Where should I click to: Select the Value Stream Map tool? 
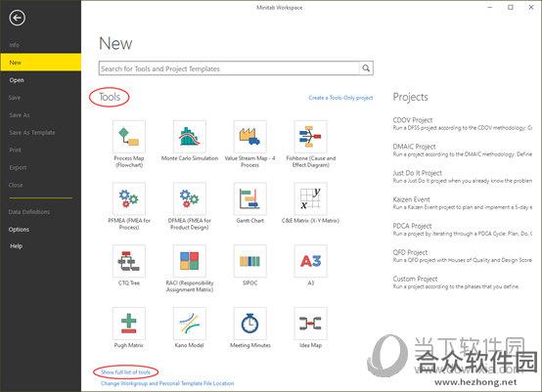point(249,137)
